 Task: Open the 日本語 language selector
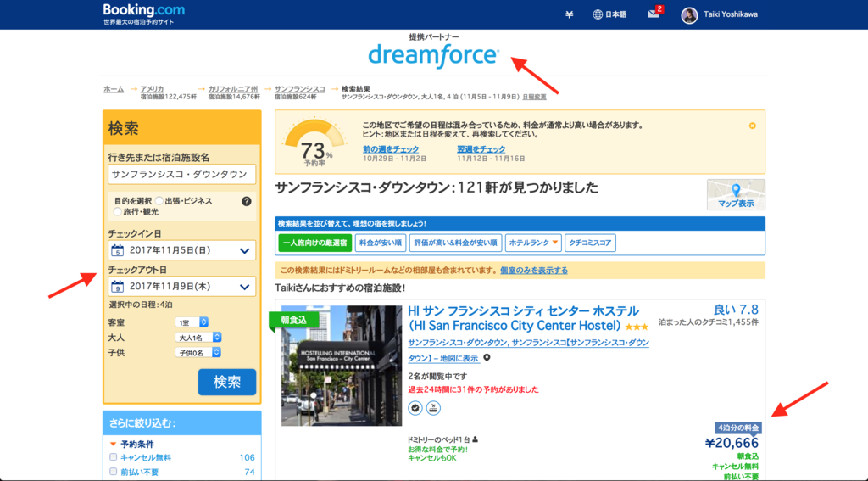(x=609, y=15)
